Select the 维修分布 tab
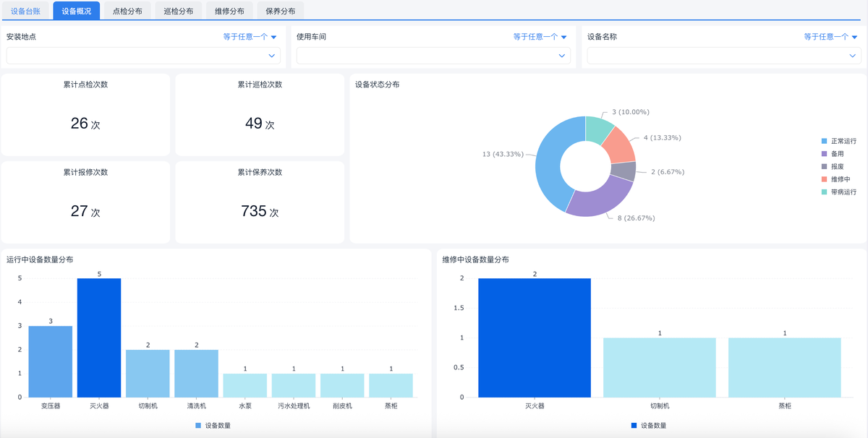 [x=229, y=11]
